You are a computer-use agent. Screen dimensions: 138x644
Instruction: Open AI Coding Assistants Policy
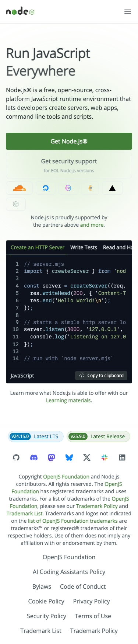click(69, 572)
